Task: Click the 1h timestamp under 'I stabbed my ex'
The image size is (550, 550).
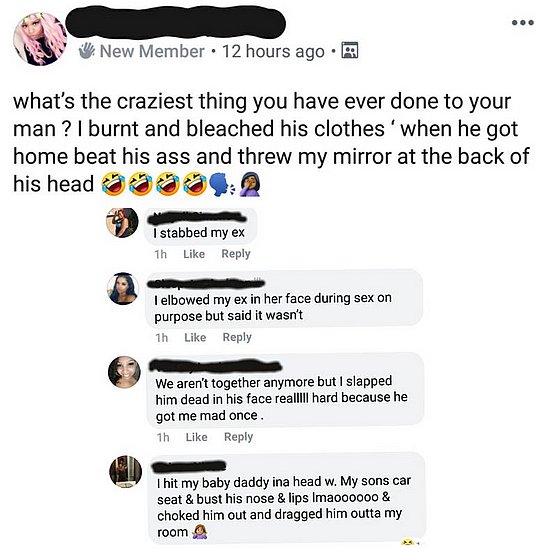Action: [x=161, y=254]
